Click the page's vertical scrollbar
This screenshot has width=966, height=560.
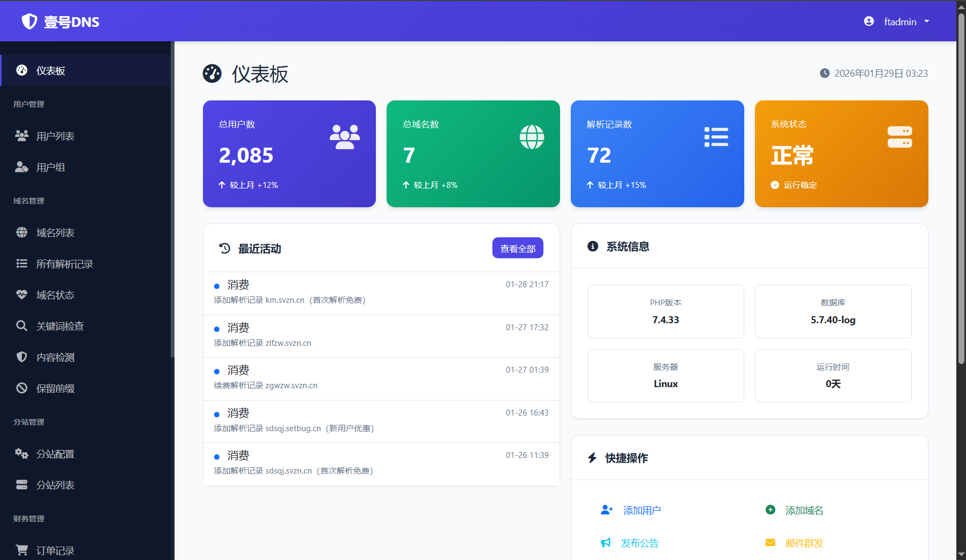(x=961, y=188)
